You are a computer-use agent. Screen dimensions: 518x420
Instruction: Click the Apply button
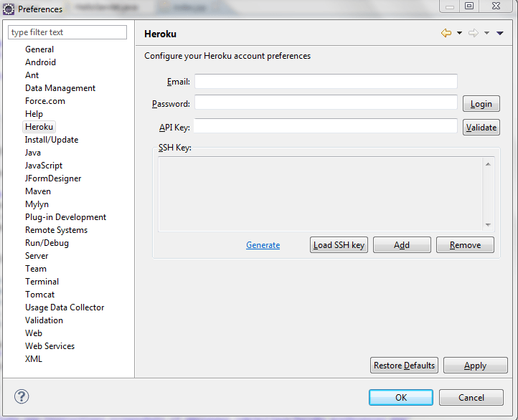coord(475,366)
